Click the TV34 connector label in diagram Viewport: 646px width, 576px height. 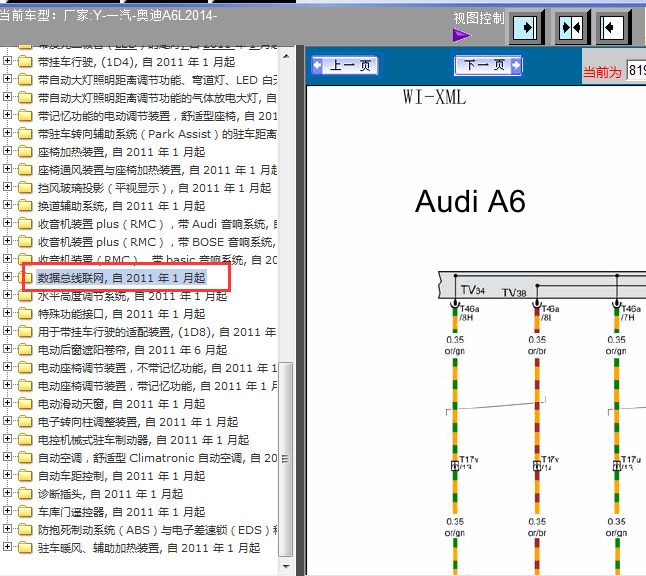coord(473,290)
